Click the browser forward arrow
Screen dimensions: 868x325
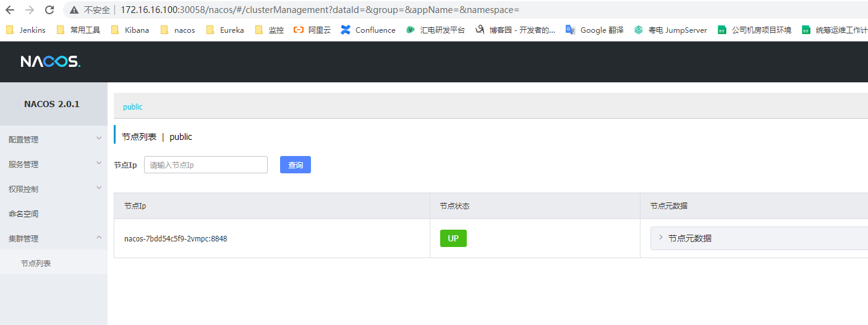click(x=30, y=10)
